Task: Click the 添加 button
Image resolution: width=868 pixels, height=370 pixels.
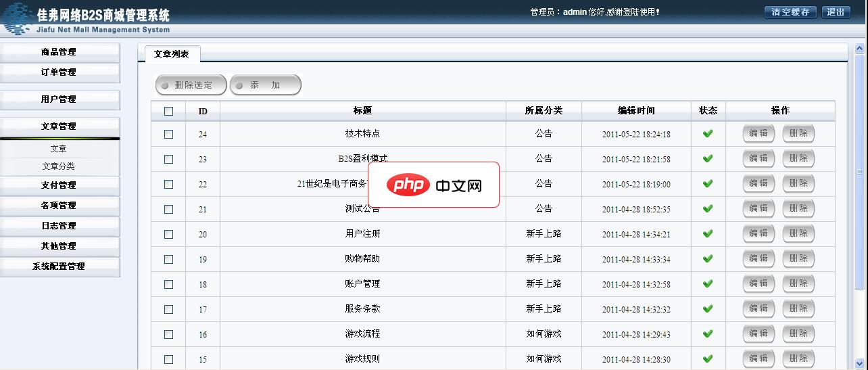Action: click(x=265, y=85)
